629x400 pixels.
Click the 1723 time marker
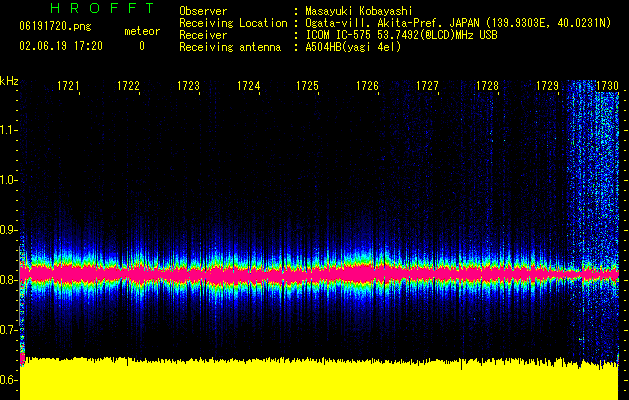coord(188,87)
